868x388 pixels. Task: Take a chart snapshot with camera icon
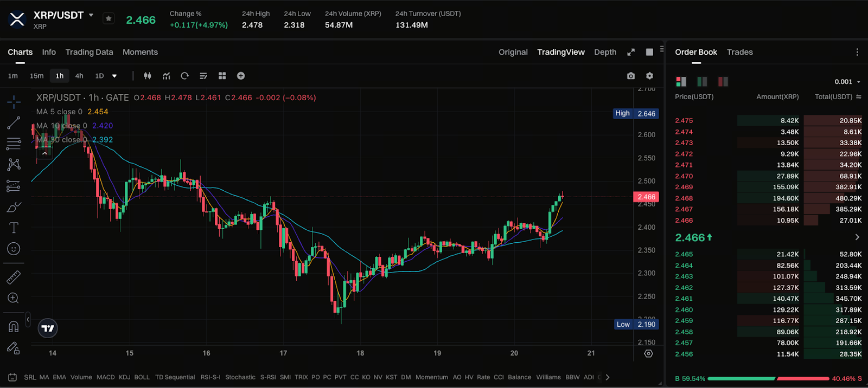pos(631,76)
